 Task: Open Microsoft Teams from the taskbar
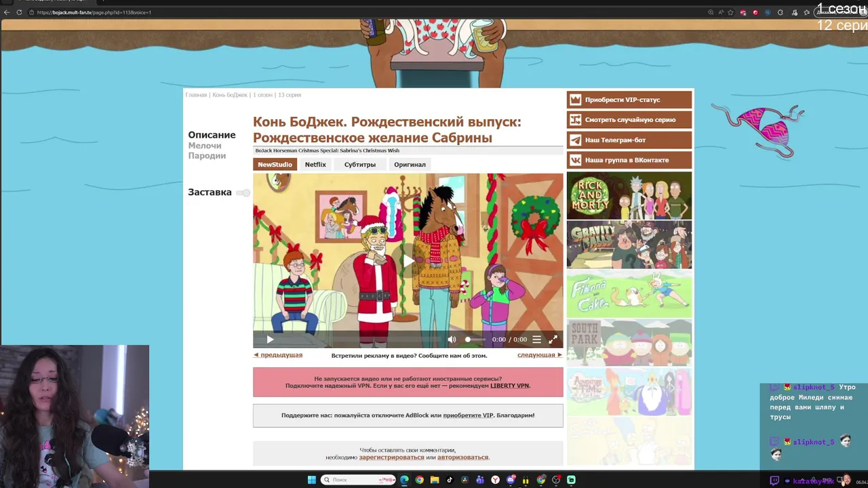[x=480, y=480]
